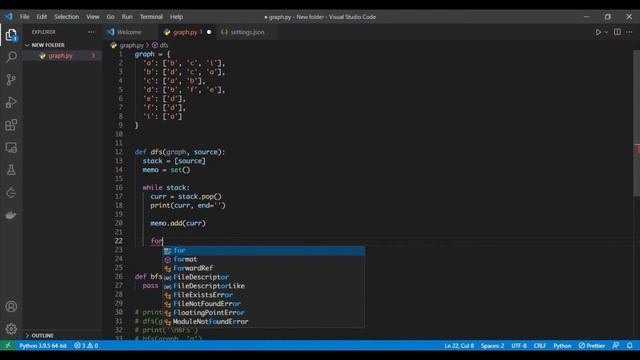
Task: Click the VS Code logo icon
Action: 9,17
